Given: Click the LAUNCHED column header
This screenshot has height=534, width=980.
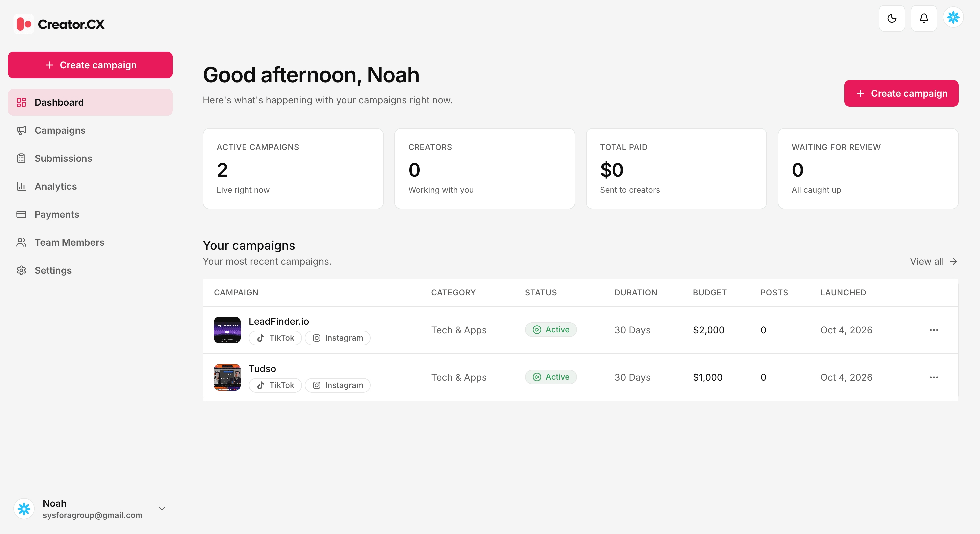Looking at the screenshot, I should [843, 292].
